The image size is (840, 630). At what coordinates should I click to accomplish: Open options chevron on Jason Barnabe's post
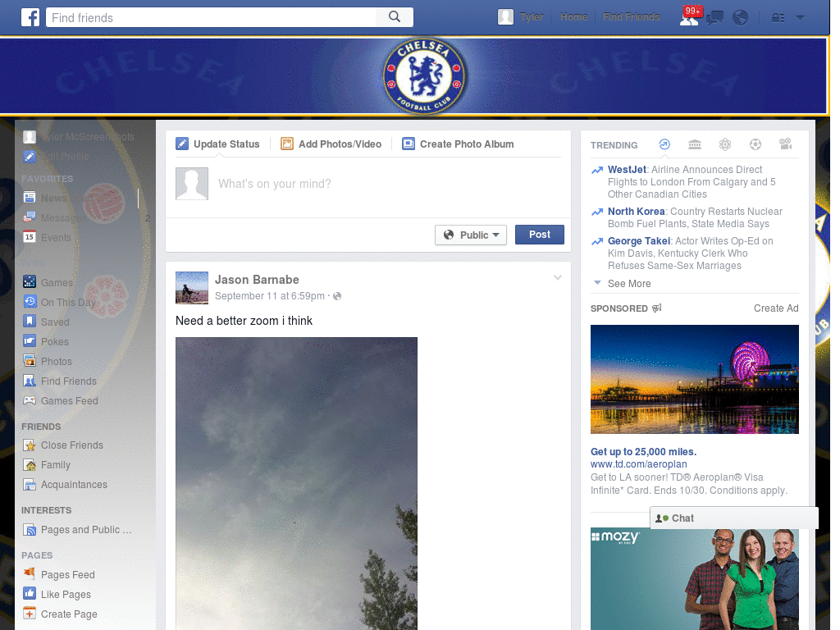[x=558, y=277]
